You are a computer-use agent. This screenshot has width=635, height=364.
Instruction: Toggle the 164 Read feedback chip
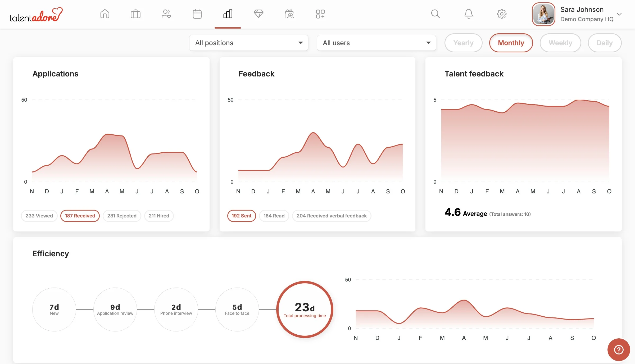click(274, 216)
